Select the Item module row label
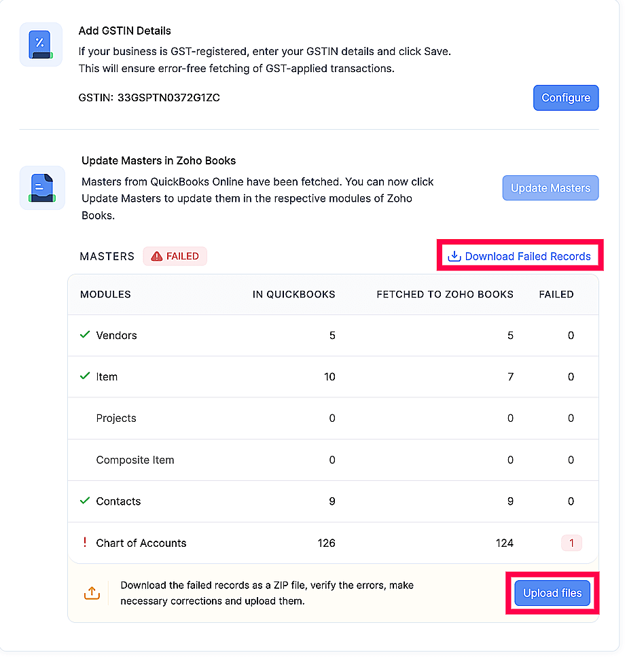This screenshot has height=663, width=644. coord(107,377)
